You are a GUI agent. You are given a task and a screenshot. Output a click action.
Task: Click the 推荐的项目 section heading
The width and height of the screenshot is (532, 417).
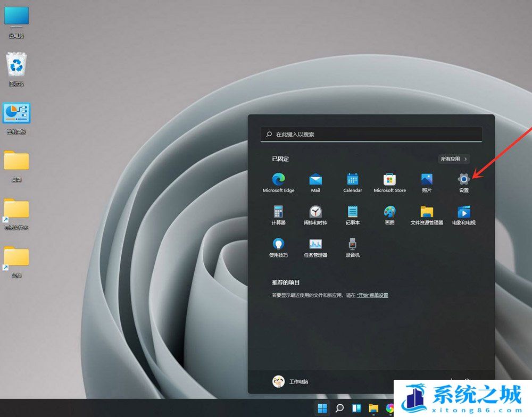pos(286,282)
